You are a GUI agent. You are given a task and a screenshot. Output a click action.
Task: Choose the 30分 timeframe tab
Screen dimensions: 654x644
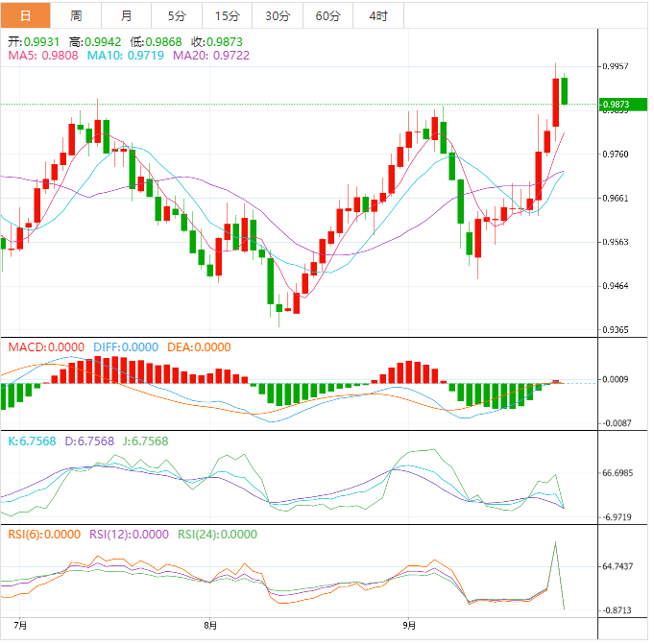coord(277,15)
